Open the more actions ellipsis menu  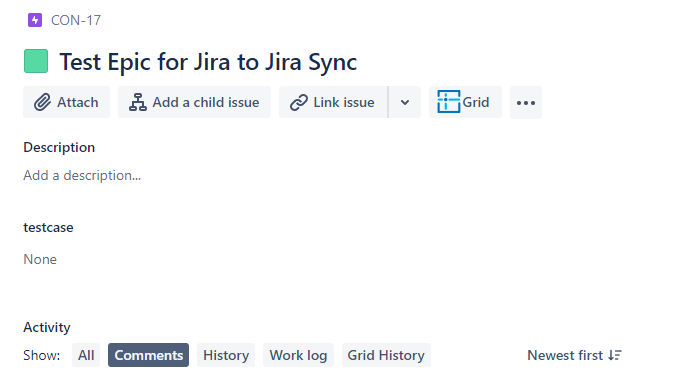526,102
